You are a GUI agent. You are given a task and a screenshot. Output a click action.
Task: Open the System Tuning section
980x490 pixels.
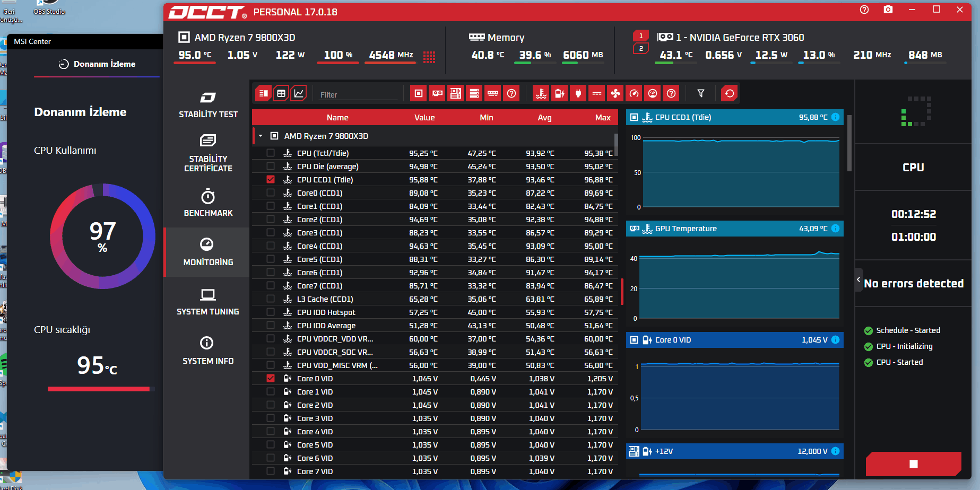pos(208,302)
